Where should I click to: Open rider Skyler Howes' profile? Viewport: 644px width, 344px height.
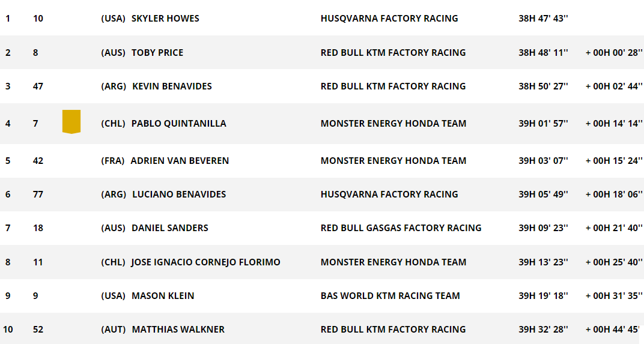click(x=165, y=19)
